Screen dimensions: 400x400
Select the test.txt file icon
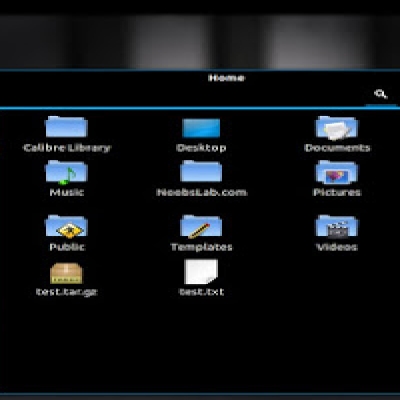(201, 272)
